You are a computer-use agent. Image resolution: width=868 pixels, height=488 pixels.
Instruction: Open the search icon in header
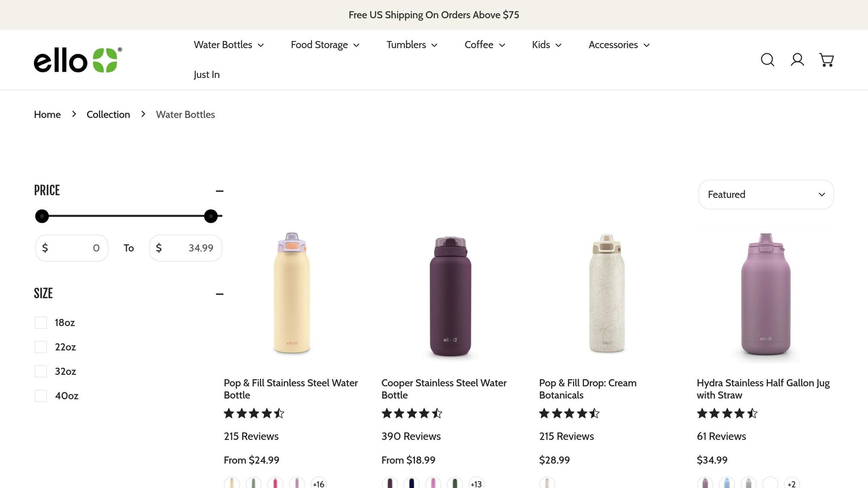[767, 60]
